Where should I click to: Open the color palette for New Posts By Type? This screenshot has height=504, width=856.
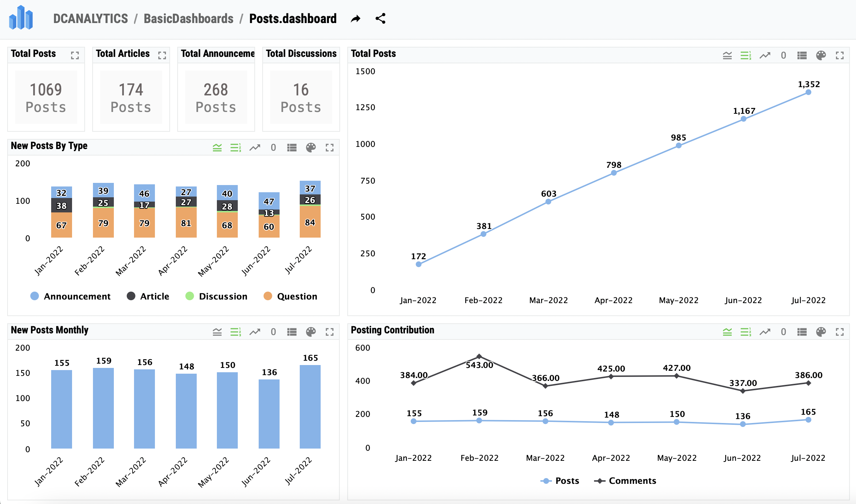pyautogui.click(x=311, y=148)
